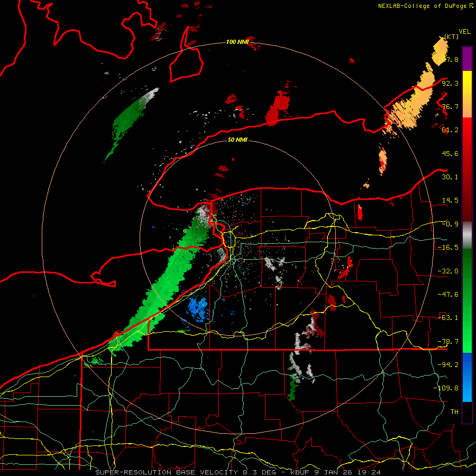
Task: Click the -94.2 legend value
Action: [448, 364]
